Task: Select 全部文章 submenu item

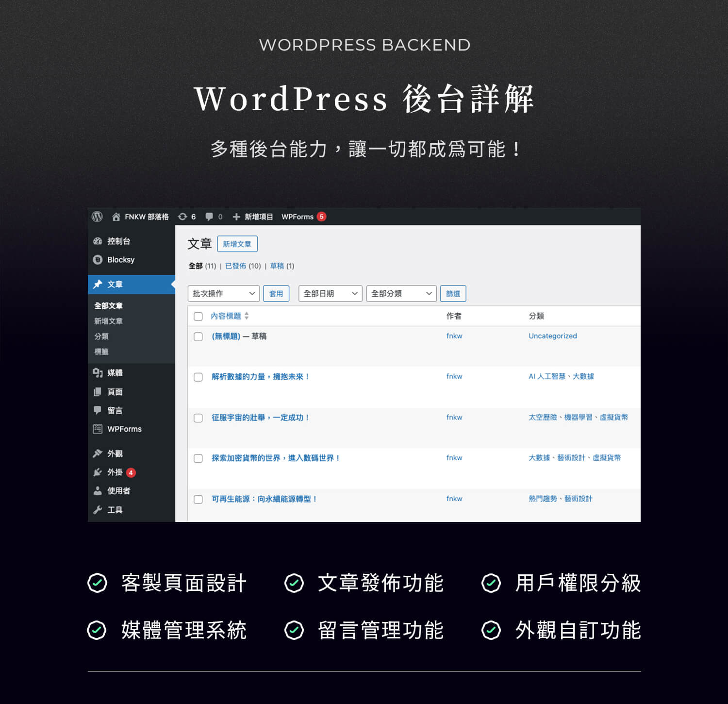Action: [x=108, y=305]
